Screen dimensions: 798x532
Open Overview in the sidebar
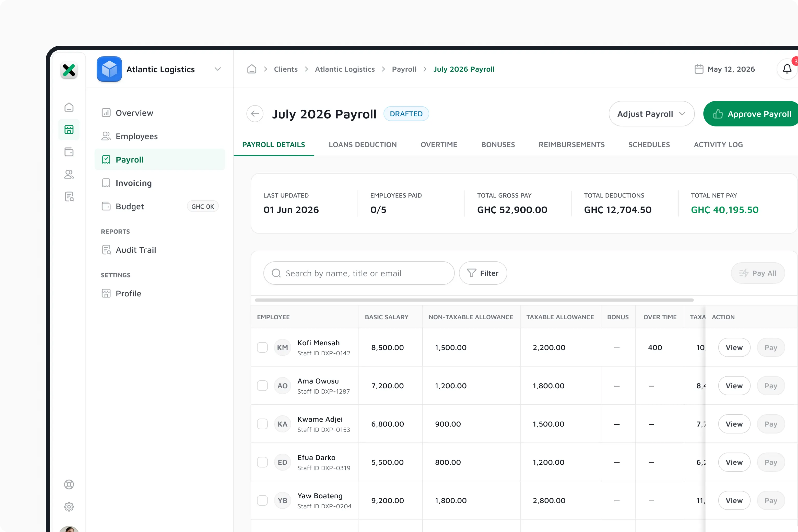[160, 113]
